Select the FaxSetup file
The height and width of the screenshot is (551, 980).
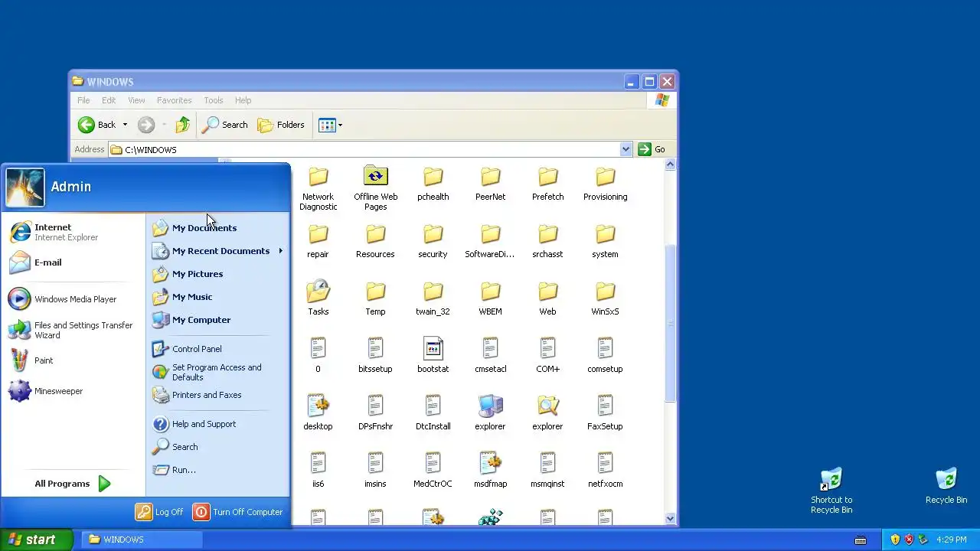tap(605, 413)
